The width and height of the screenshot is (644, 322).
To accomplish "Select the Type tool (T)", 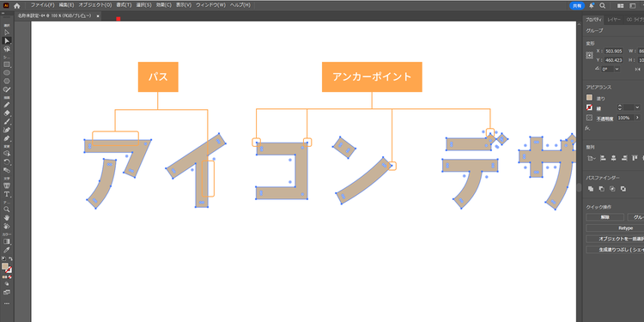I will click(x=7, y=194).
